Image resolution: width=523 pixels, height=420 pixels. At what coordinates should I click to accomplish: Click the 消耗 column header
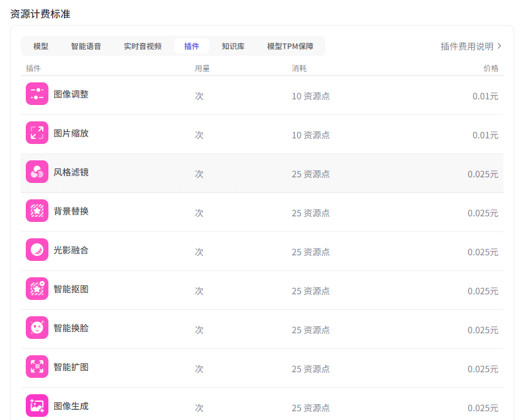coord(299,69)
